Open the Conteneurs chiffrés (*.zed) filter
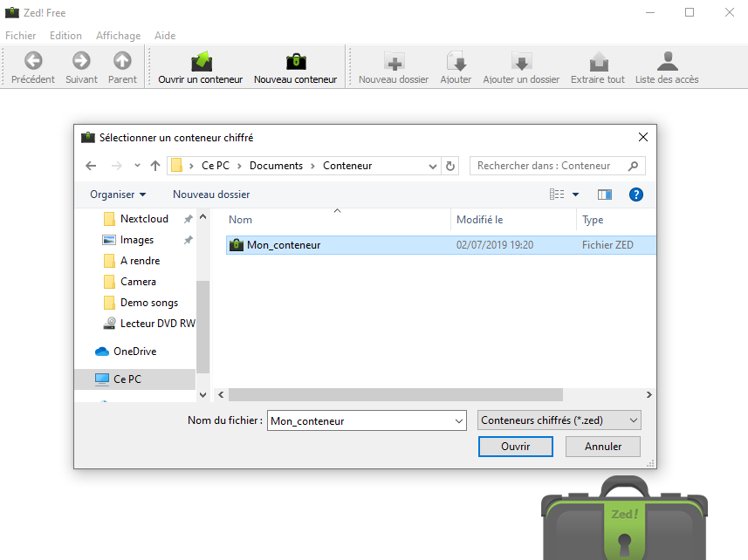Screen dimensions: 748x560 (x=559, y=420)
